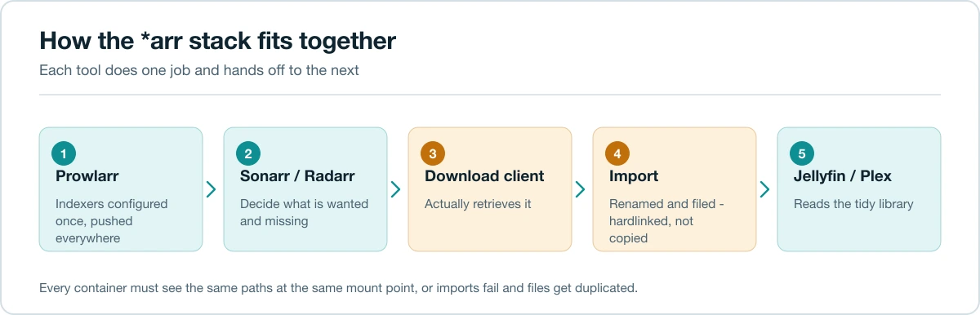
Task: Click the 'Reads the tidy library' text
Action: pyautogui.click(x=853, y=204)
